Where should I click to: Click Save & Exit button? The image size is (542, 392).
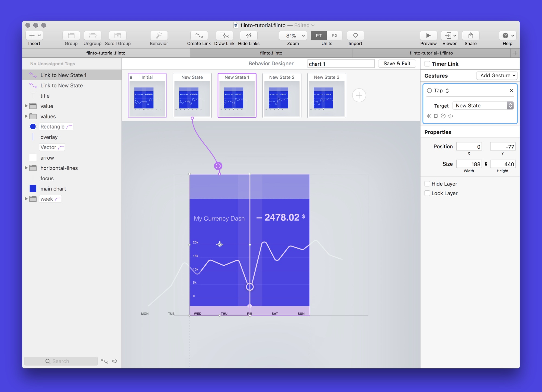click(397, 63)
